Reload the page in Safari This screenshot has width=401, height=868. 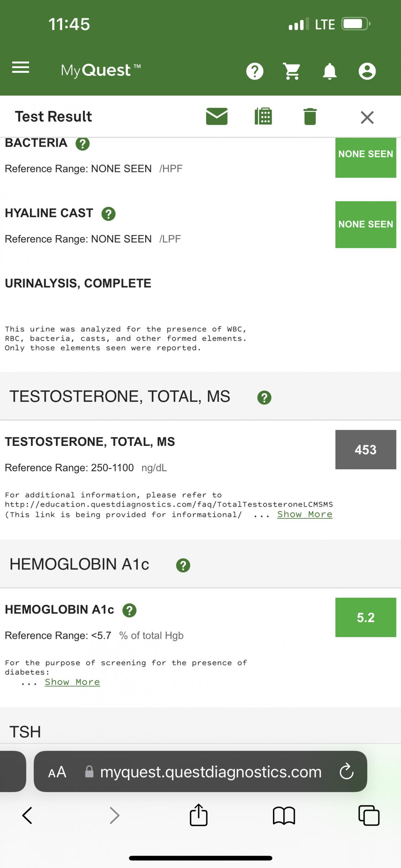346,771
